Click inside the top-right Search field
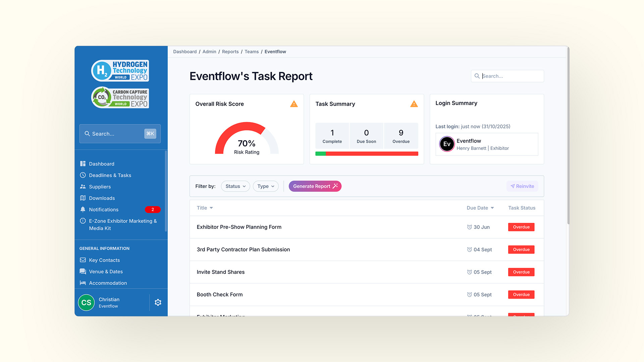Screen dimensions: 644x362 (x=507, y=76)
